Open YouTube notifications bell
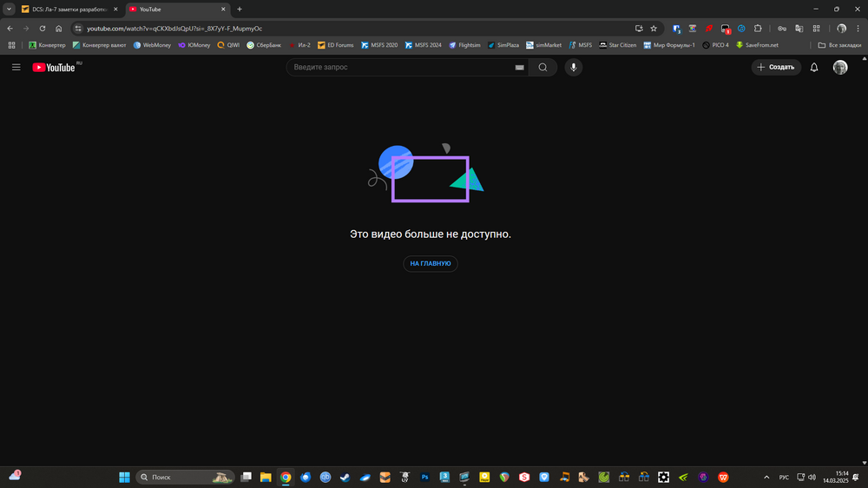The height and width of the screenshot is (488, 868). click(814, 67)
